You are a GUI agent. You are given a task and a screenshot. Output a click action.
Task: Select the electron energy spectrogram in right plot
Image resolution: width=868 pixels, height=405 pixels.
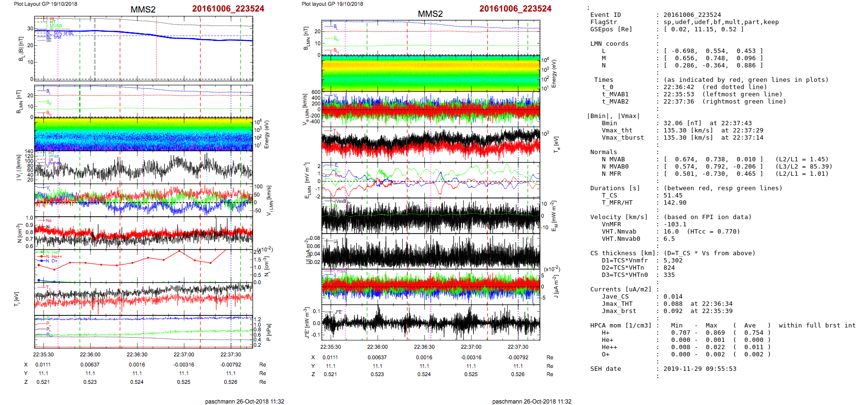(x=430, y=73)
